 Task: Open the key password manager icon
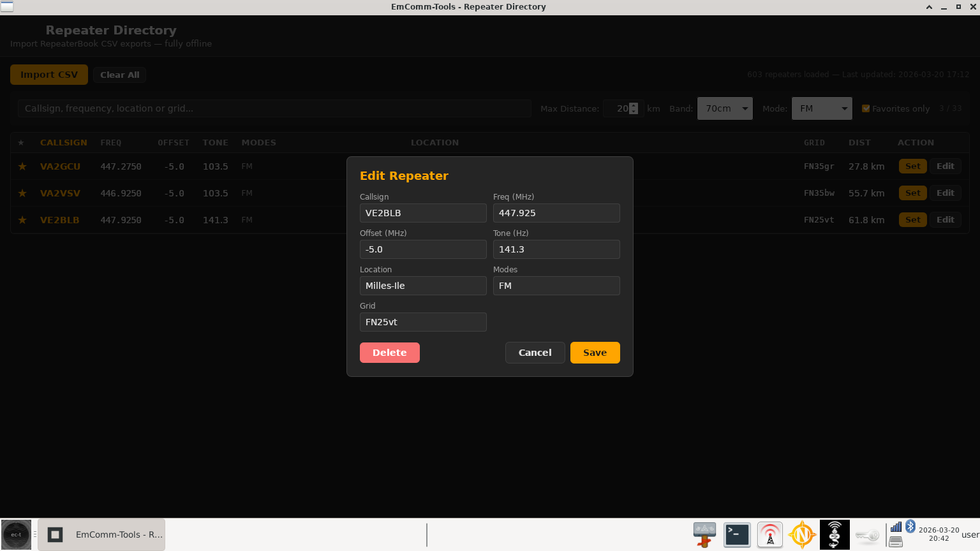coord(867,535)
